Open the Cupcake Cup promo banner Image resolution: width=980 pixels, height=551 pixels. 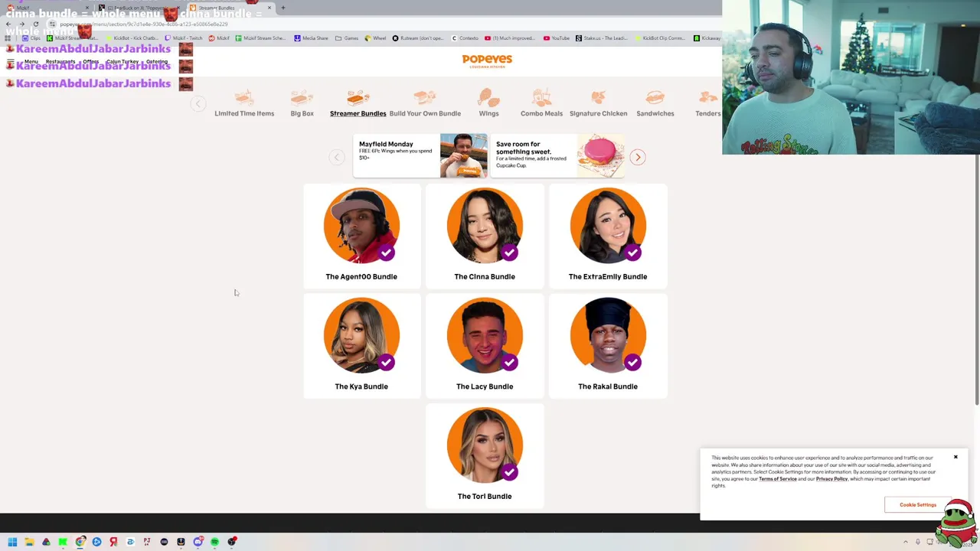(557, 155)
